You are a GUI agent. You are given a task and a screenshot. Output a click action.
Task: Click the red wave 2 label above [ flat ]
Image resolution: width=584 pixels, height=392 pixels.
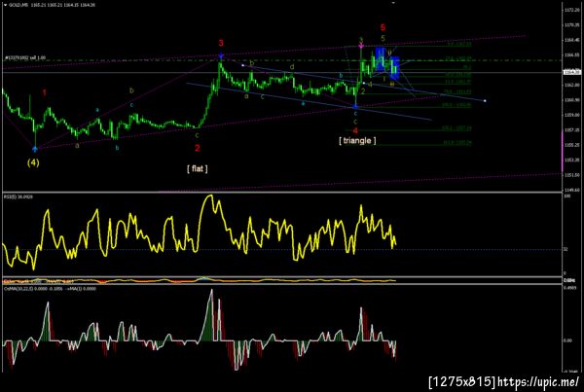coord(197,148)
